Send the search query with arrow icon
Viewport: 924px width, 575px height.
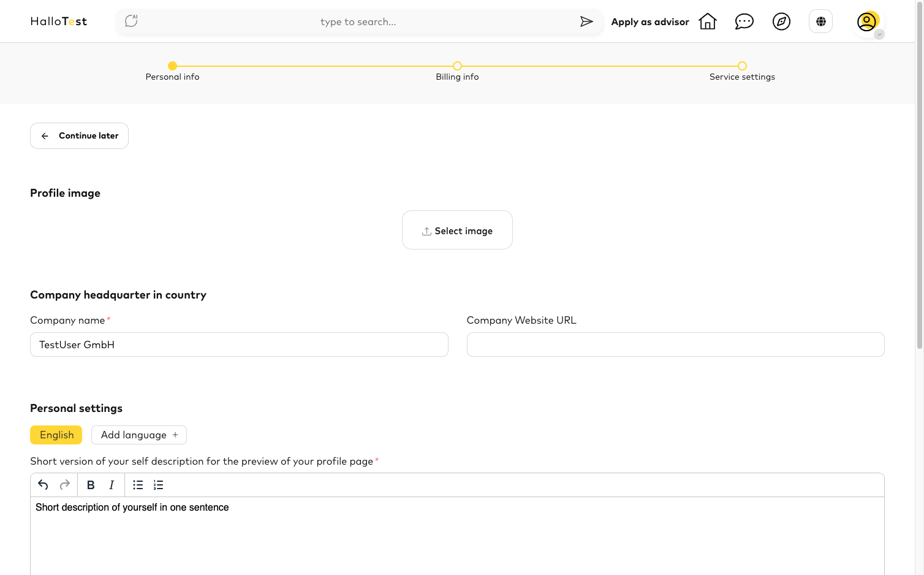click(586, 21)
